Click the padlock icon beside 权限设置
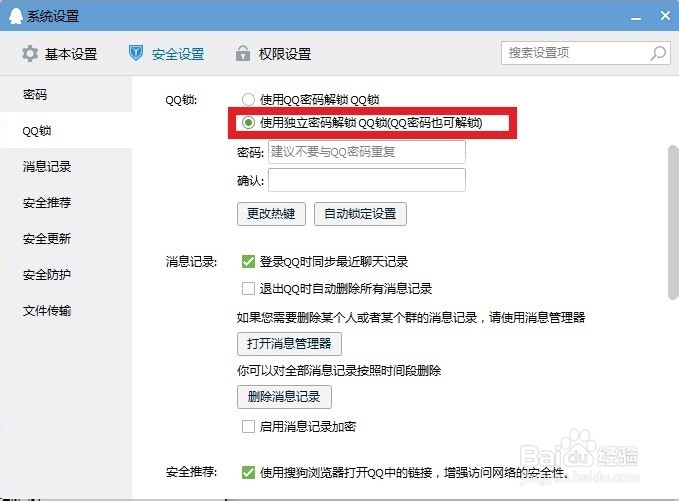The image size is (679, 501). coord(242,53)
